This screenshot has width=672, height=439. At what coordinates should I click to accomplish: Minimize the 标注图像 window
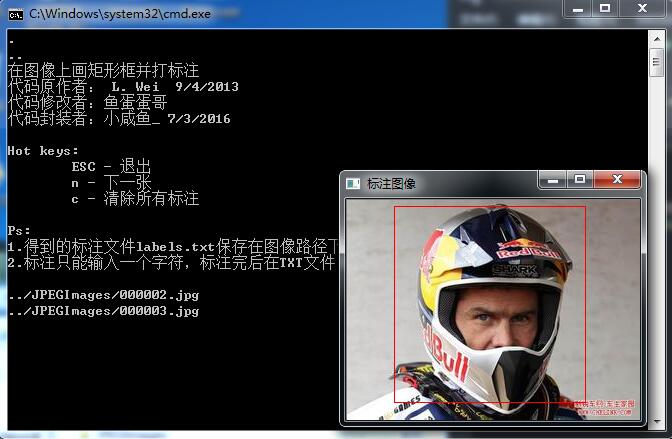click(553, 180)
